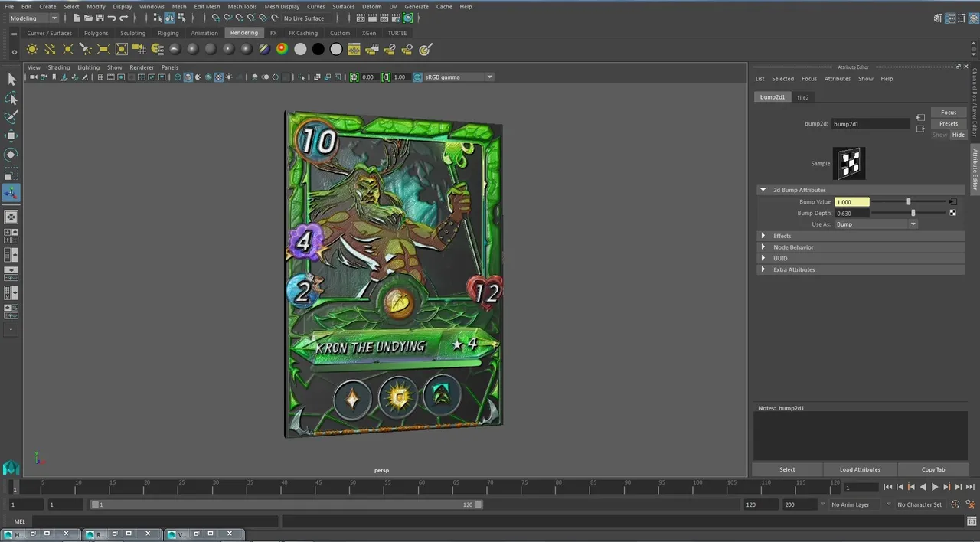This screenshot has height=542, width=980.
Task: Activate the Rotate tool in the toolbox
Action: click(x=11, y=155)
